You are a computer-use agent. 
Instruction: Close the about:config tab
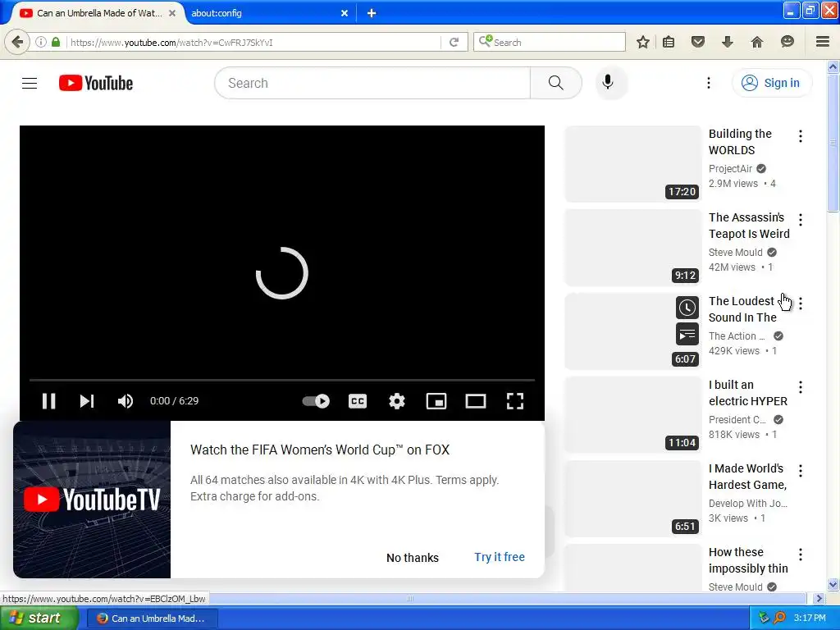click(x=345, y=13)
